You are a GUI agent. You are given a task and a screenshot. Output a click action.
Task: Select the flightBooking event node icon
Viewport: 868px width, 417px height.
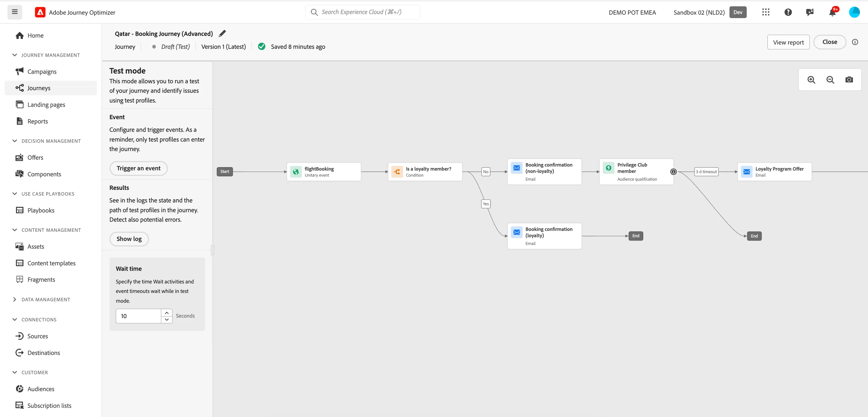pyautogui.click(x=296, y=172)
